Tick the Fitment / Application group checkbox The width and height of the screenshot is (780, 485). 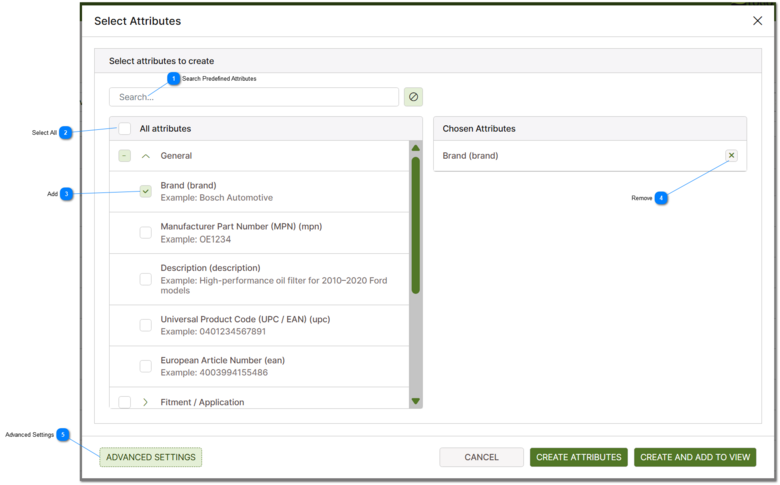coord(124,402)
